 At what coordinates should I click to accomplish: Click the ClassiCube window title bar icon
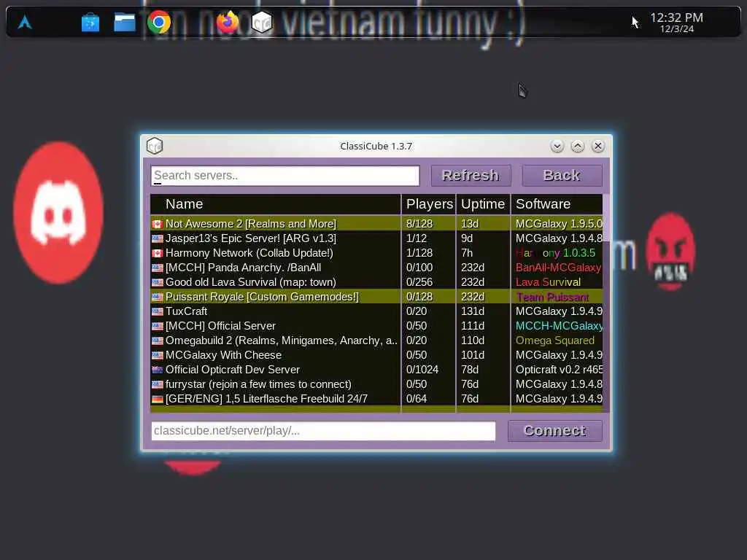tap(155, 146)
